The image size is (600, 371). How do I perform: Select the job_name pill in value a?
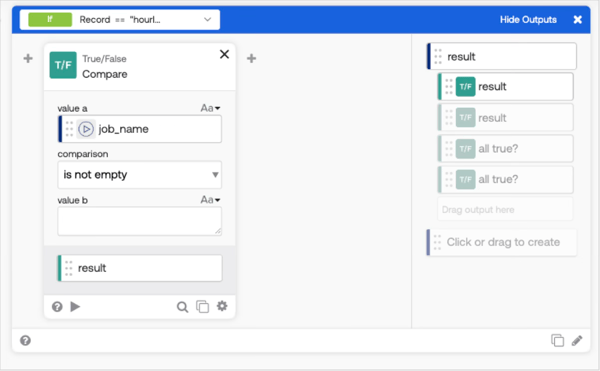(x=140, y=129)
